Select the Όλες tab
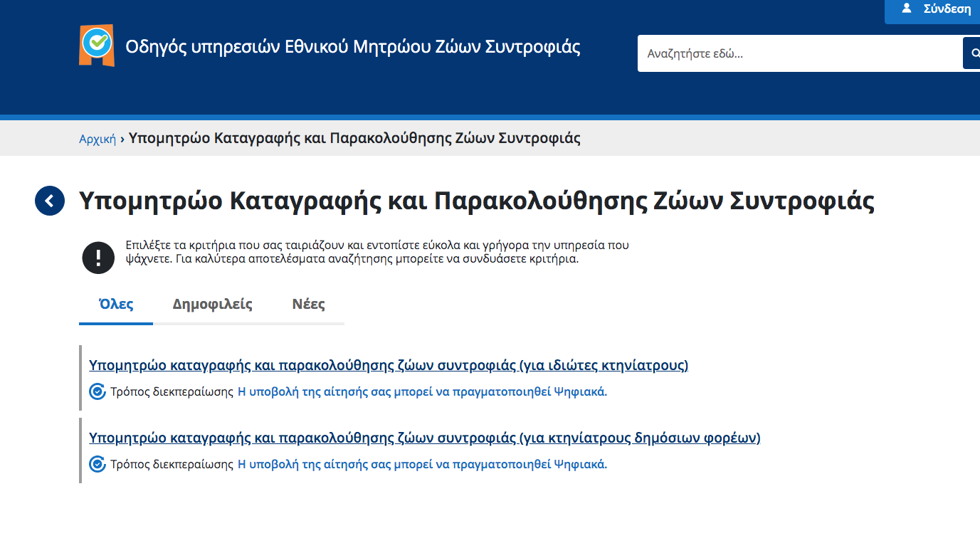 click(x=116, y=305)
